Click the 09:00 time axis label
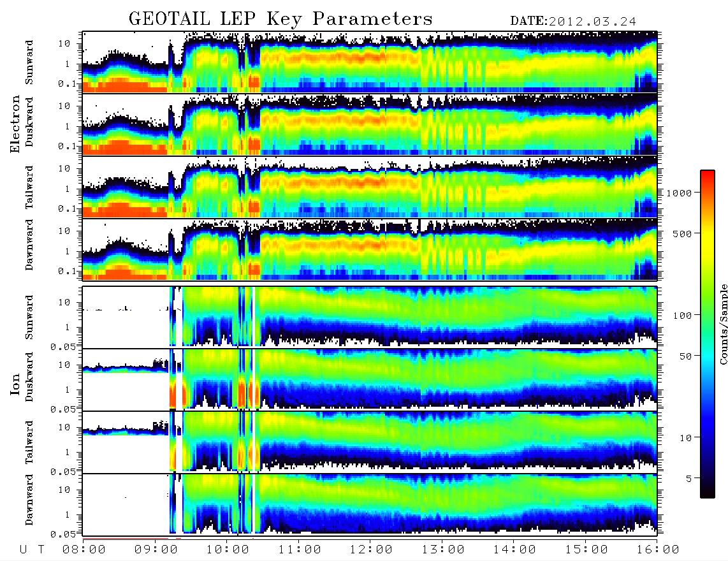728x561 pixels. click(156, 550)
